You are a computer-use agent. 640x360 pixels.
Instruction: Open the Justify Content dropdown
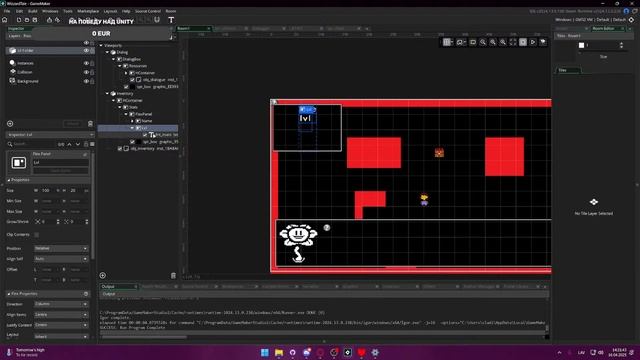pyautogui.click(x=61, y=325)
